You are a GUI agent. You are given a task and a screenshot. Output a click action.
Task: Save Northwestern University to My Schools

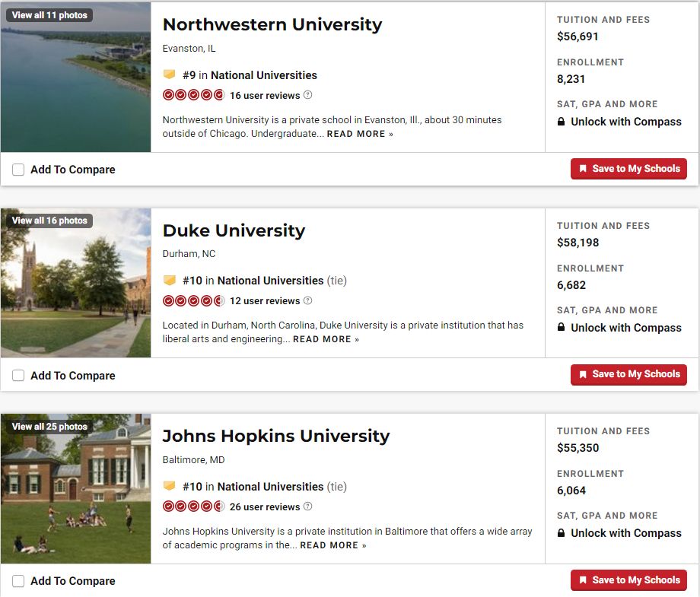coord(628,169)
